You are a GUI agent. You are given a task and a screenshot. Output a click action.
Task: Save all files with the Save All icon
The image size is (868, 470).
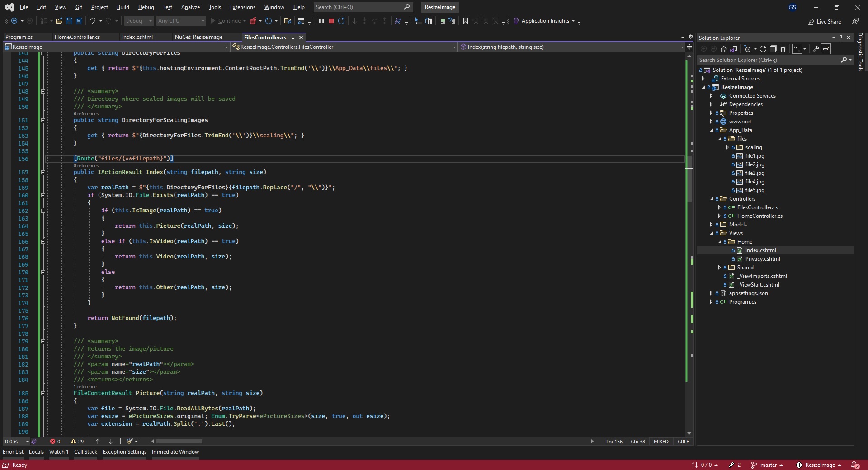click(79, 21)
